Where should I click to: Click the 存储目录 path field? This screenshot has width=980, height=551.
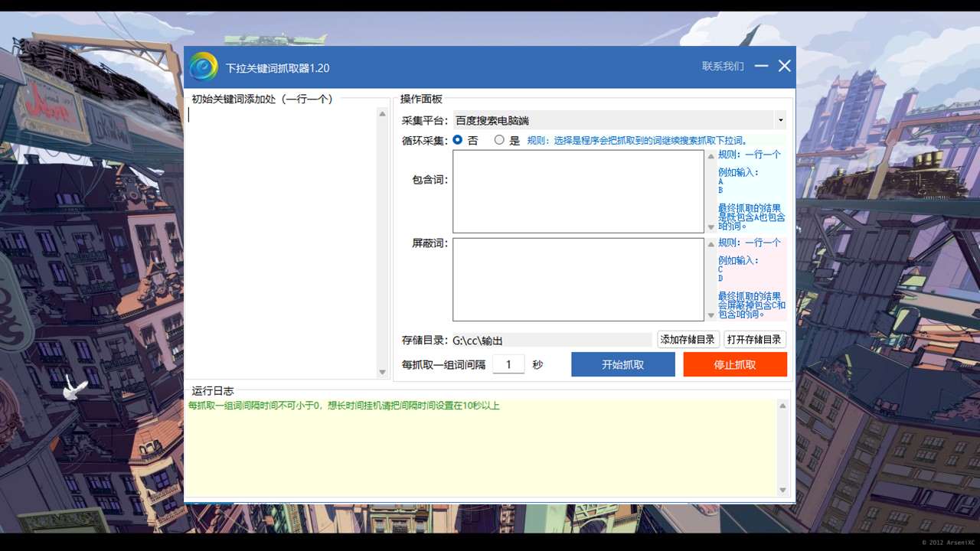coord(551,340)
